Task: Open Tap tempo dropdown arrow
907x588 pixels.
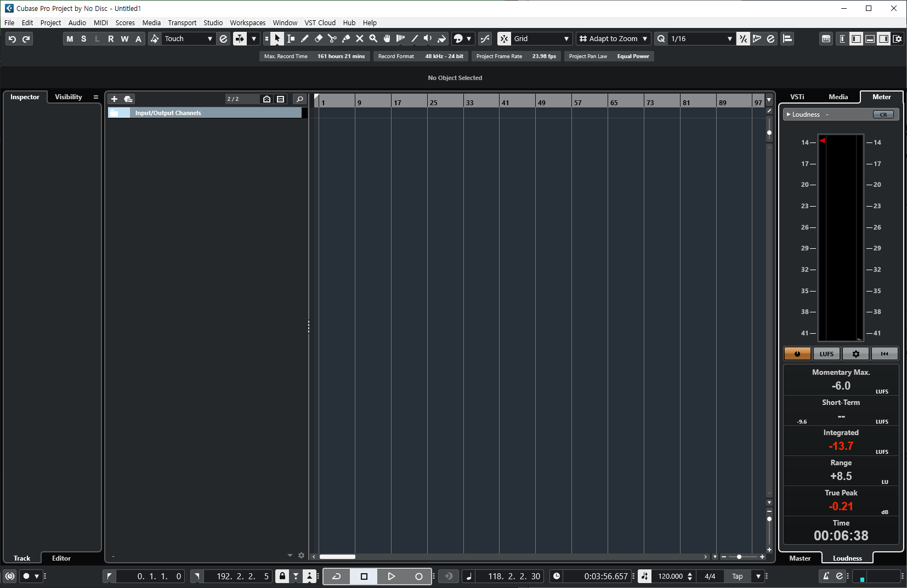Action: tap(758, 576)
